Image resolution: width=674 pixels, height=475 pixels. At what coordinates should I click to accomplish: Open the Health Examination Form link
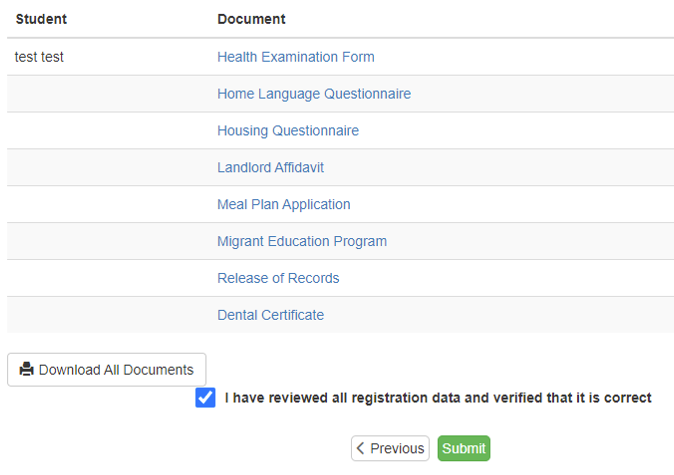click(x=295, y=57)
